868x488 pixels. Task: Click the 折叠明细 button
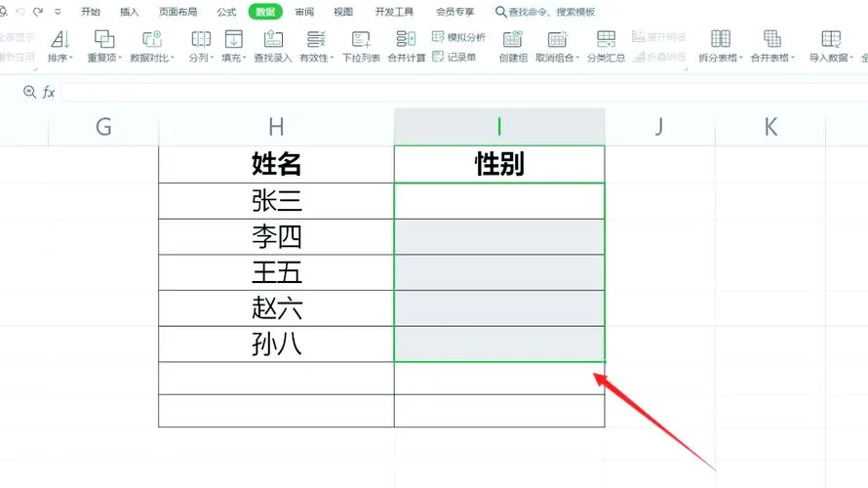coord(658,57)
